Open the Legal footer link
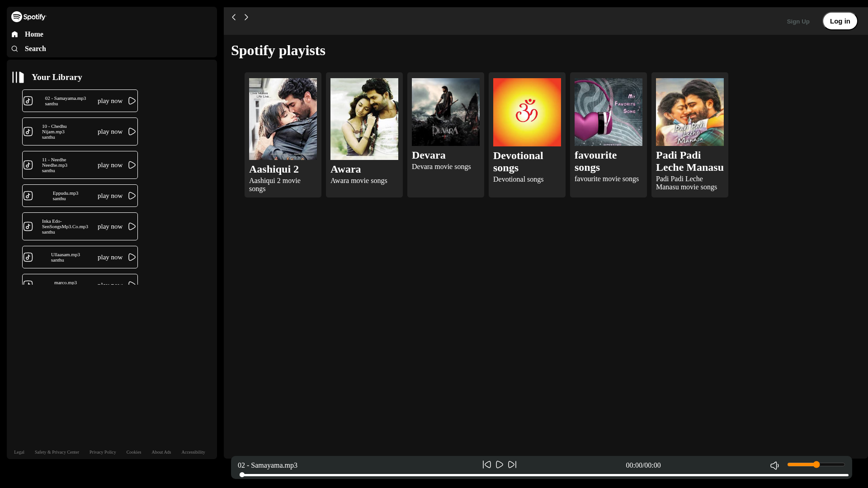 point(19,452)
